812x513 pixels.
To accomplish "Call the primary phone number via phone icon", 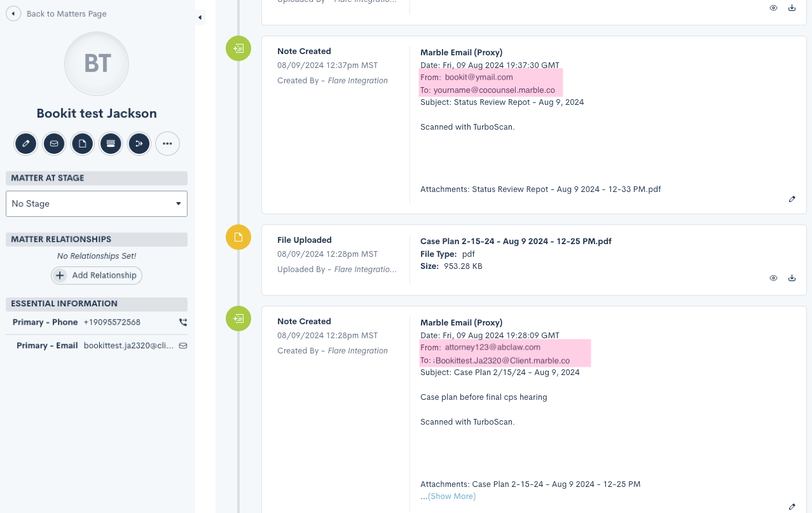I will tap(183, 322).
